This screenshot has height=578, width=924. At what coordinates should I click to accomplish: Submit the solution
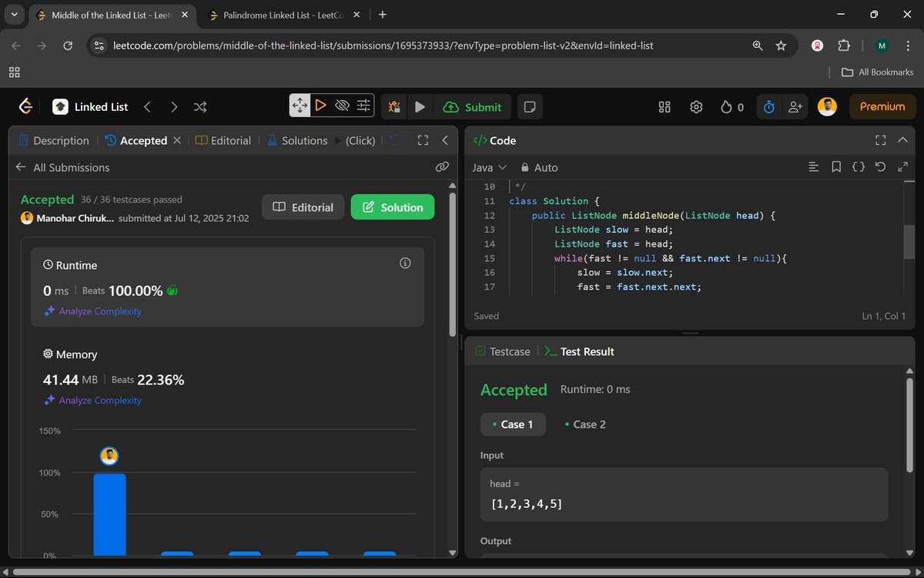(473, 107)
